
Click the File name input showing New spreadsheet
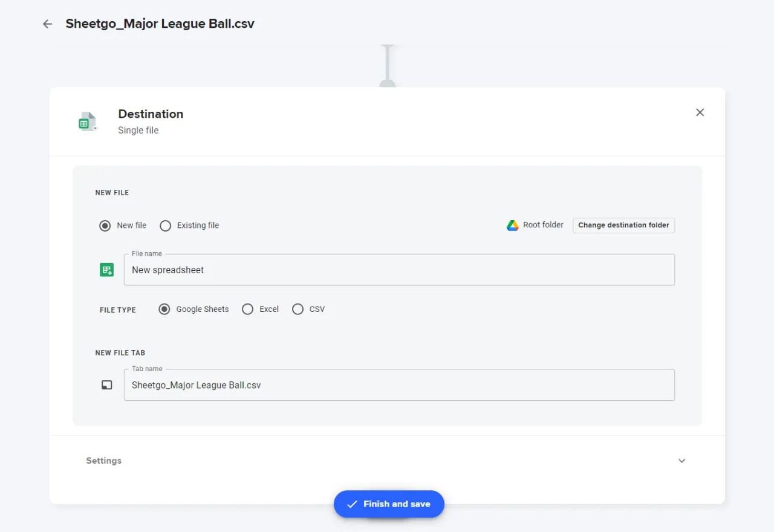pyautogui.click(x=399, y=270)
